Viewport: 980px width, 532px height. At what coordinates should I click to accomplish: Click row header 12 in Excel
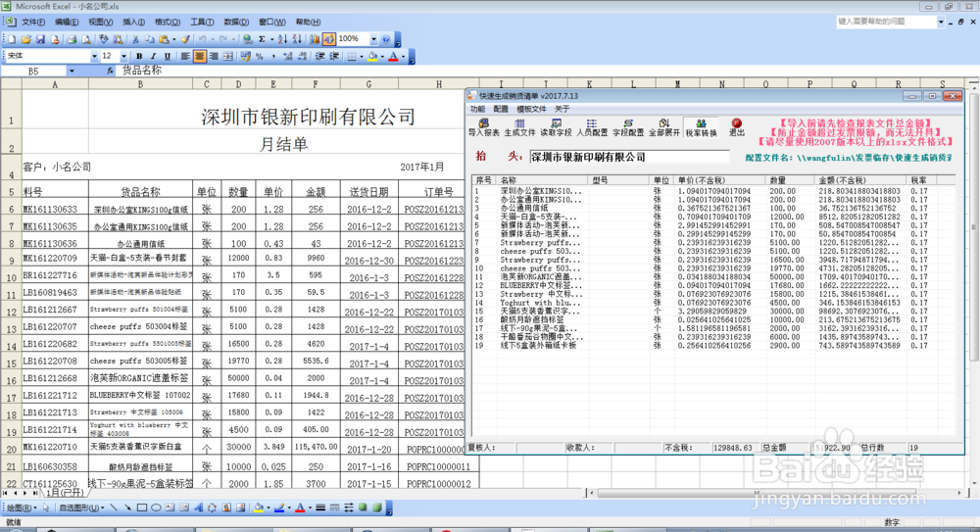[11, 312]
